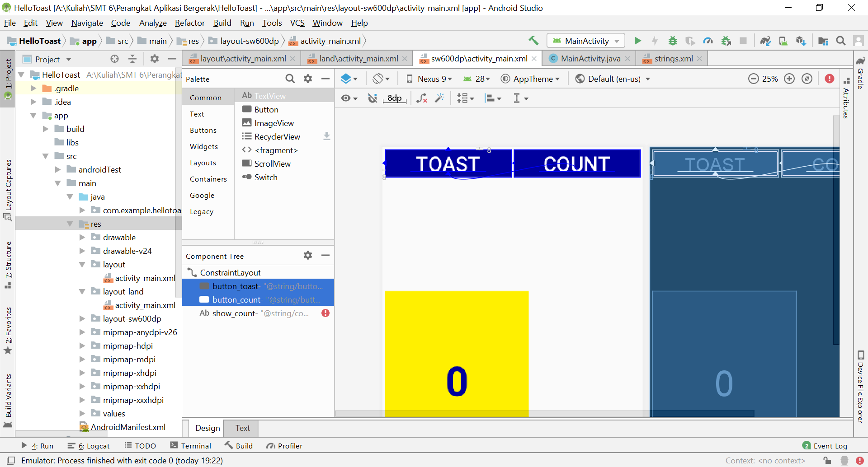The image size is (868, 467).
Task: Open the Palette search icon
Action: point(291,79)
